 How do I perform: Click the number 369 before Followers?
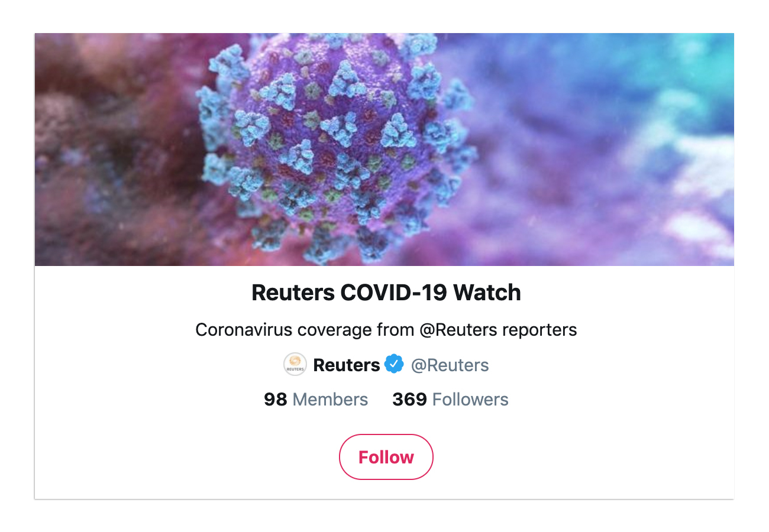pos(410,400)
